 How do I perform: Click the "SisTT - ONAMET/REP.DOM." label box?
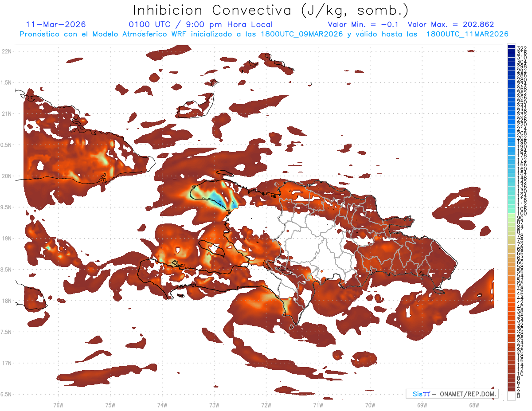click(452, 394)
